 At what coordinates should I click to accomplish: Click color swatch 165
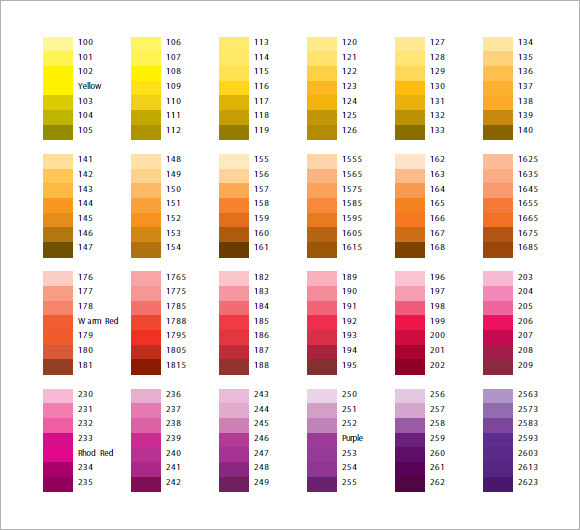coord(410,205)
